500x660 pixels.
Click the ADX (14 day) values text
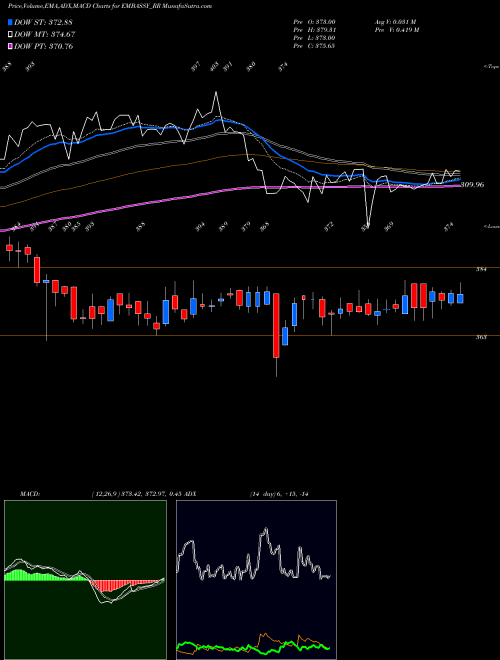point(279,494)
